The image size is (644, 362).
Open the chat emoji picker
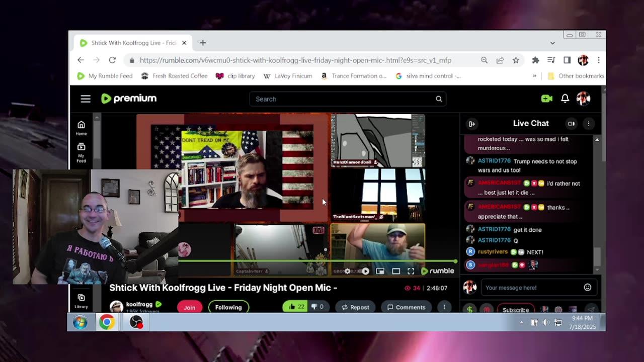(587, 288)
